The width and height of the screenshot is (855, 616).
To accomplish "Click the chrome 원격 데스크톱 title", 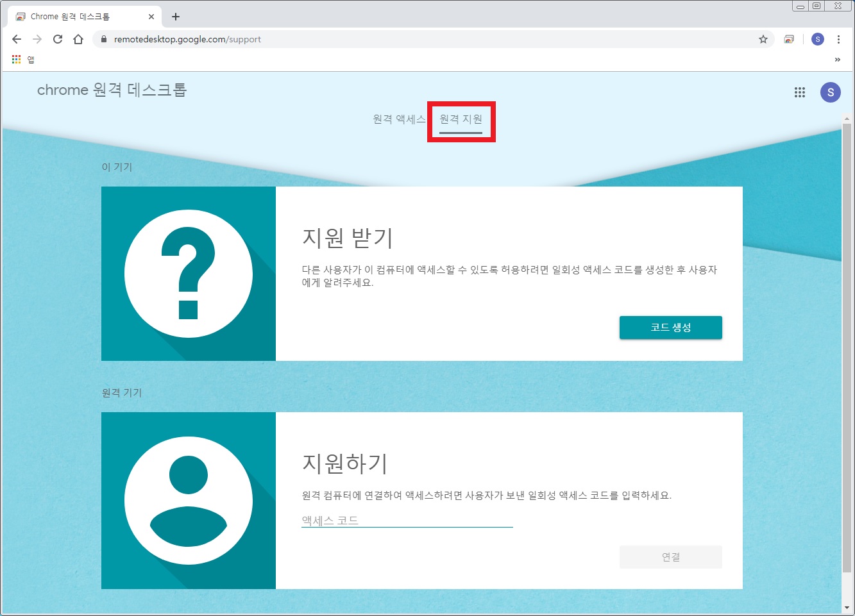I will click(112, 90).
